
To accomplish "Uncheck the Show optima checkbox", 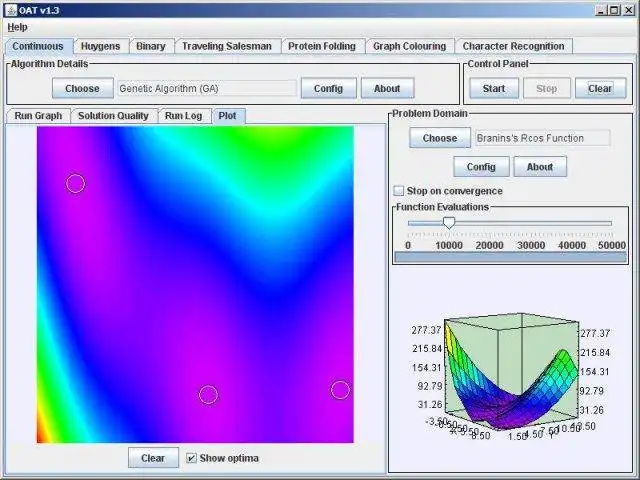I will point(191,458).
